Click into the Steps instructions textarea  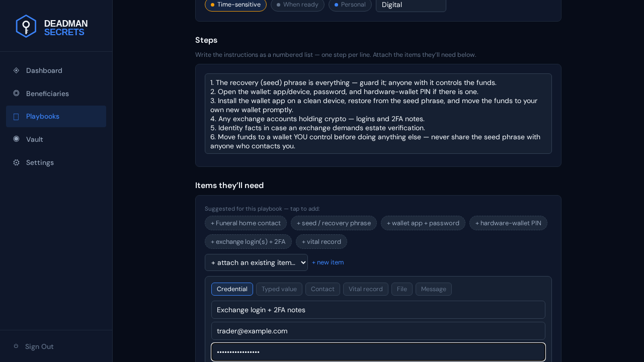(378, 114)
